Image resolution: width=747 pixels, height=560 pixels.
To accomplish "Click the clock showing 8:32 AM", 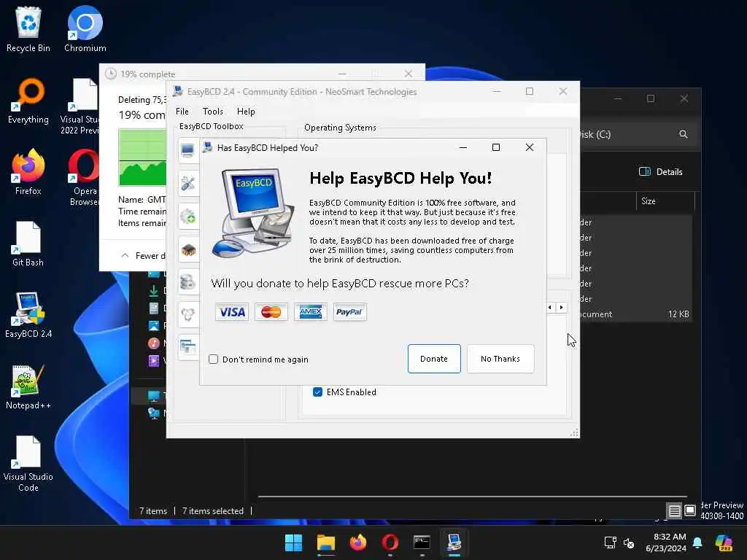I will coord(666,542).
